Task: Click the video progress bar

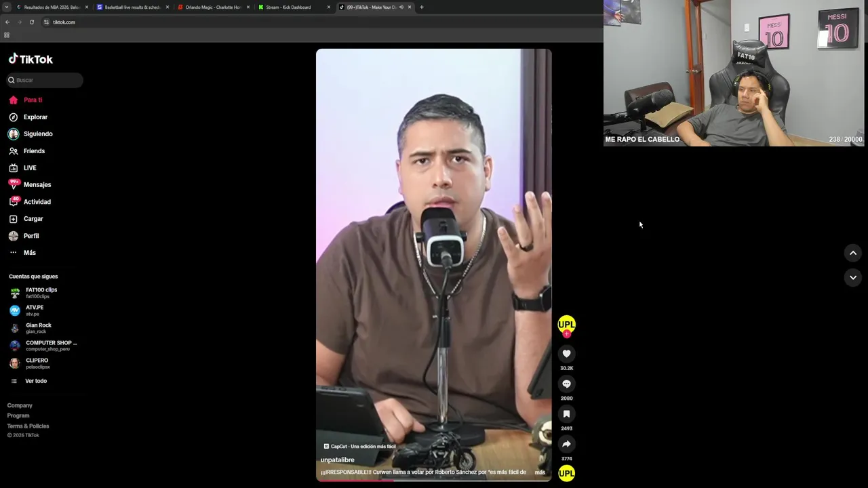Action: click(433, 480)
